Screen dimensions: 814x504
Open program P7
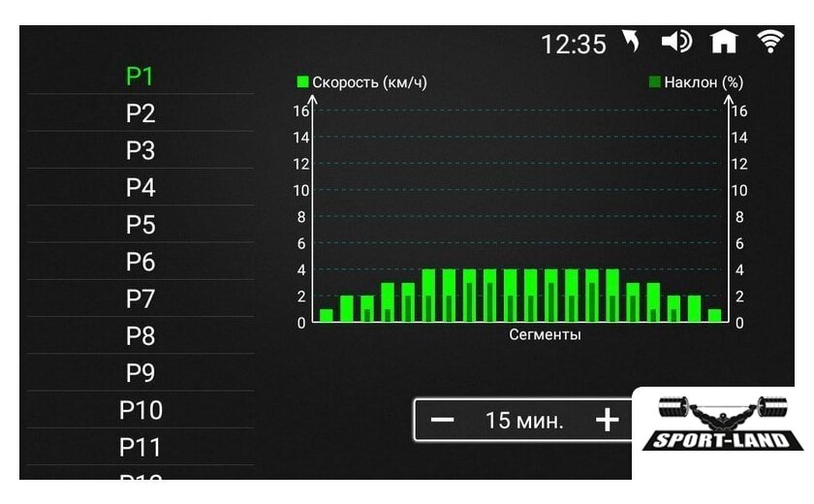tap(141, 299)
